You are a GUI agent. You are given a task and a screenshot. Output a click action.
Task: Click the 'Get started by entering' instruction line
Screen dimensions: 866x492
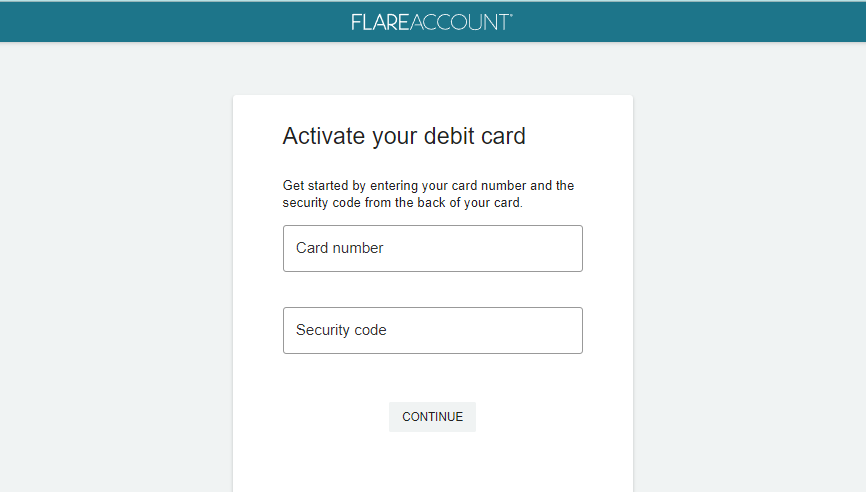pyautogui.click(x=428, y=186)
